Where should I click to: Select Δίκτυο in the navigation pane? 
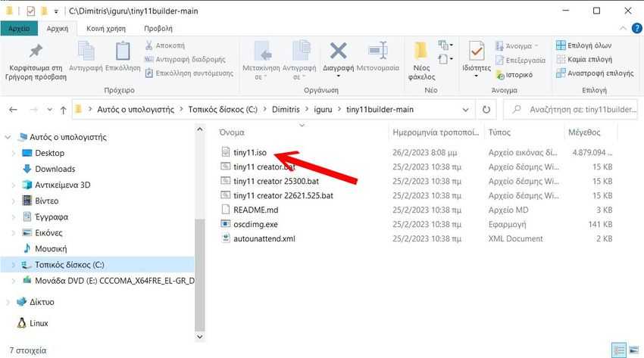click(x=42, y=302)
